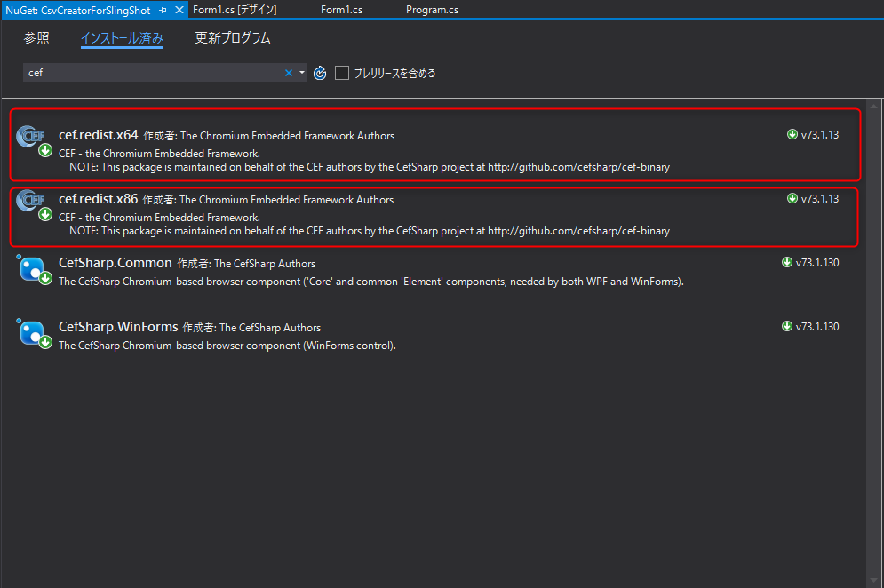The width and height of the screenshot is (884, 588).
Task: Click the scrollbar up arrow
Action: coord(874,106)
